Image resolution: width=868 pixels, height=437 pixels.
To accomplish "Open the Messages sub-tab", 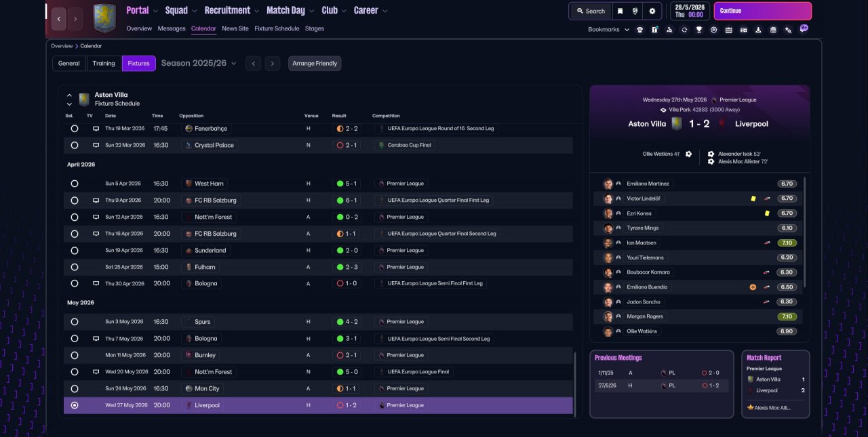I will (x=172, y=28).
